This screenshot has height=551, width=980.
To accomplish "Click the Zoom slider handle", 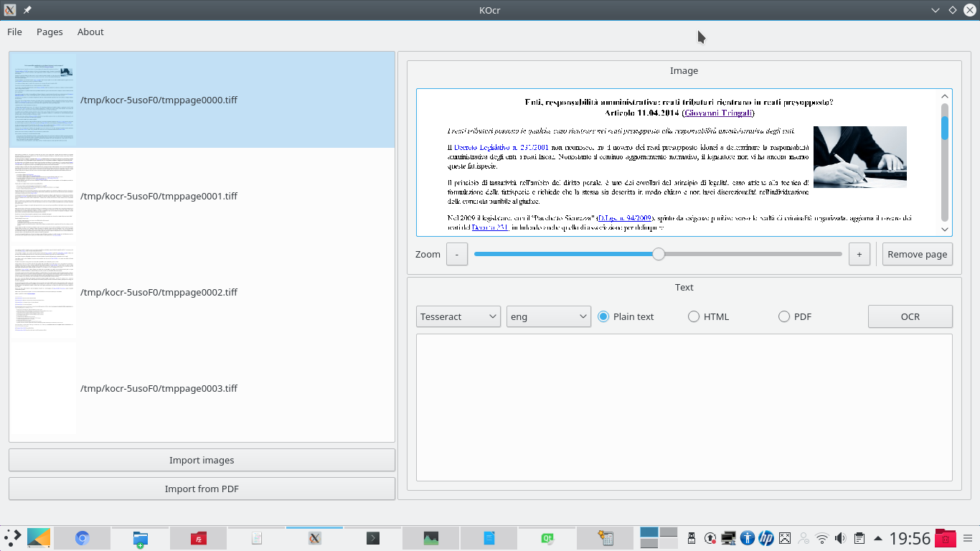I will 659,254.
